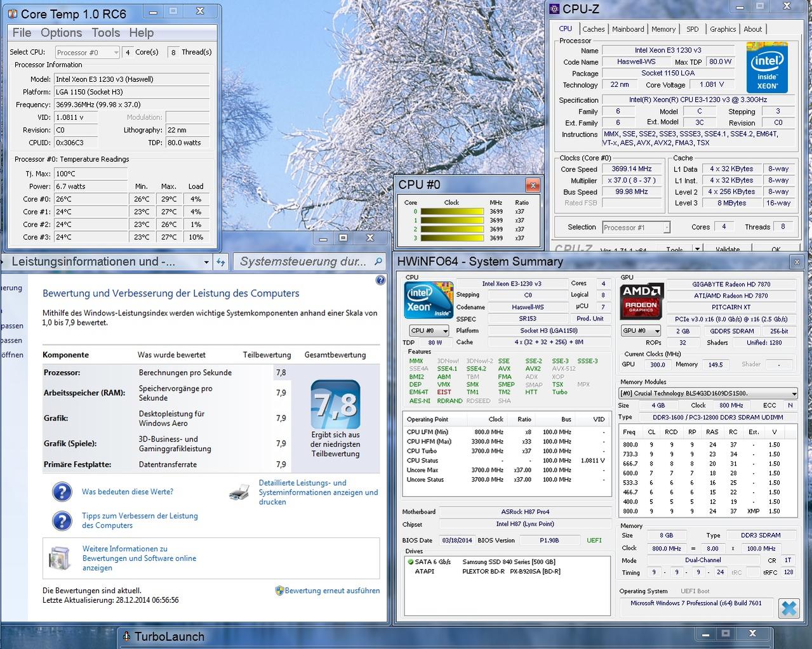Click TurboLaunch title bar icon
The height and width of the screenshot is (649, 812).
tap(126, 636)
